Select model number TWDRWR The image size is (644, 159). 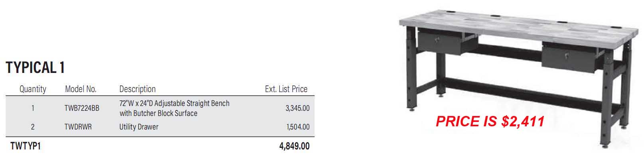click(x=78, y=127)
